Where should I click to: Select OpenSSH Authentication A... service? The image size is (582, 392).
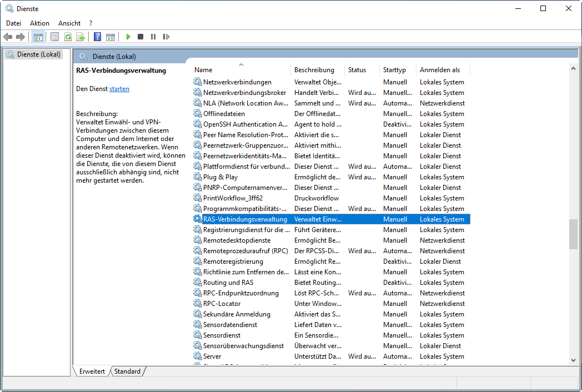[245, 124]
